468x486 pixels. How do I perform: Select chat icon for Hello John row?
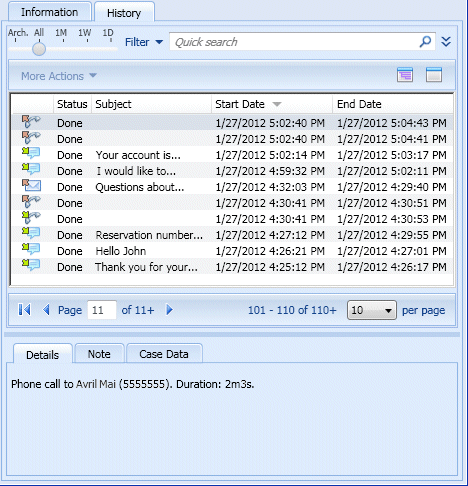(31, 249)
